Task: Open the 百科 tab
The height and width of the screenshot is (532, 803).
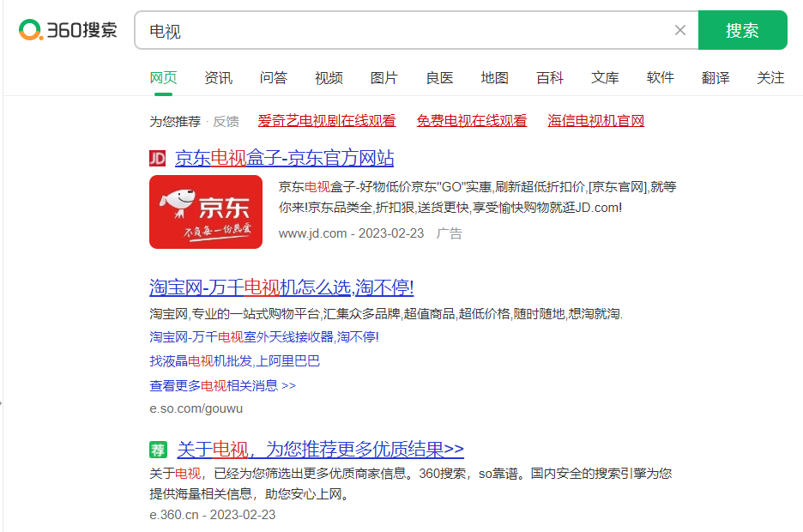Action: click(549, 77)
